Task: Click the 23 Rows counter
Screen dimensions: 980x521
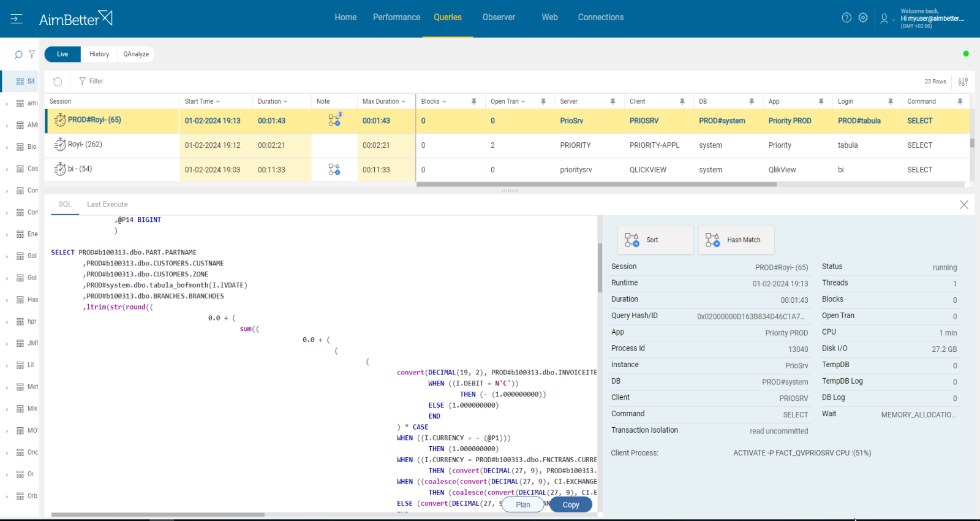Action: click(935, 82)
